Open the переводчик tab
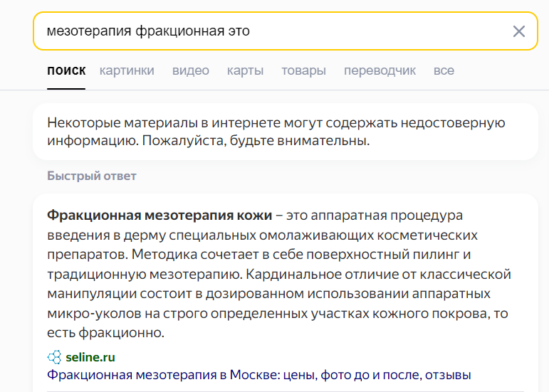Viewport: 549px width, 392px height. click(380, 70)
